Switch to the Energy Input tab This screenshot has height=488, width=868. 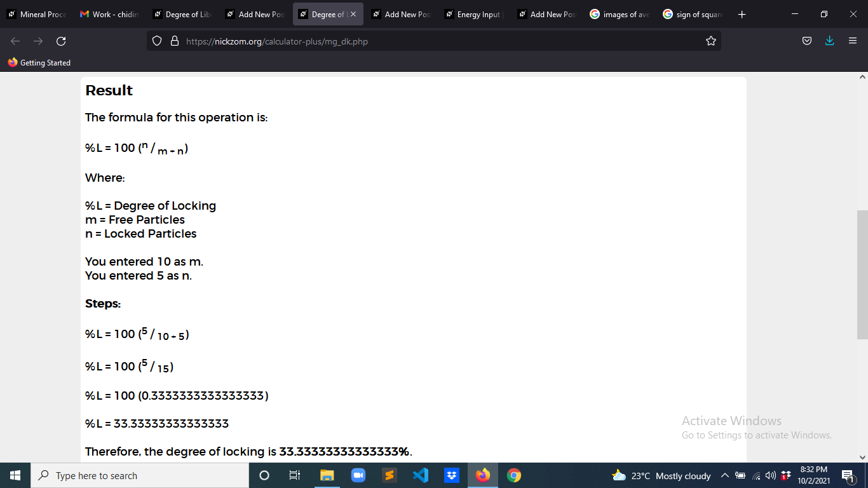click(475, 14)
